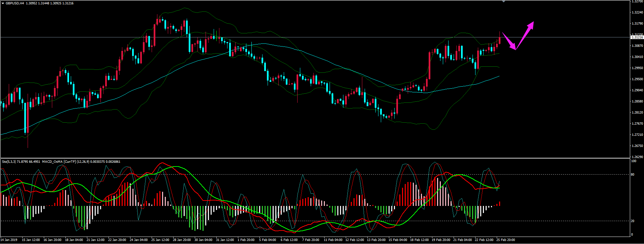Click the 13 Feb 20:00 time label
This screenshot has height=244, width=644.
point(376,240)
